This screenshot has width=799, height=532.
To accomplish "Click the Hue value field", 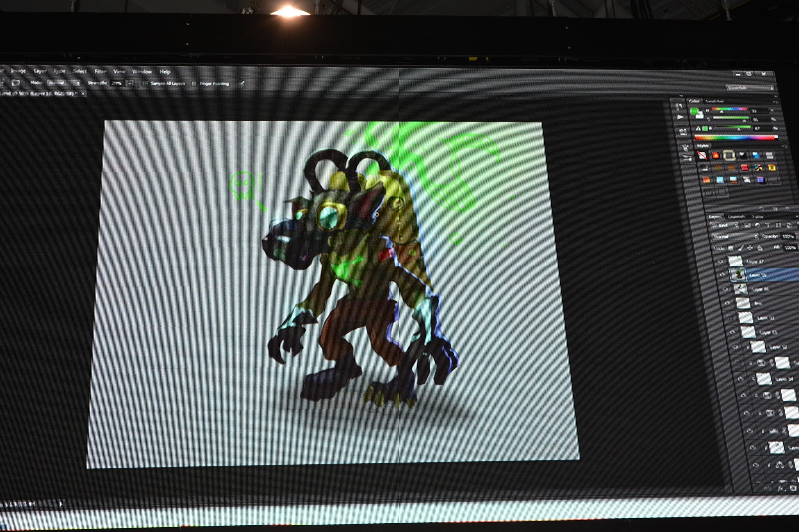I will click(x=760, y=110).
